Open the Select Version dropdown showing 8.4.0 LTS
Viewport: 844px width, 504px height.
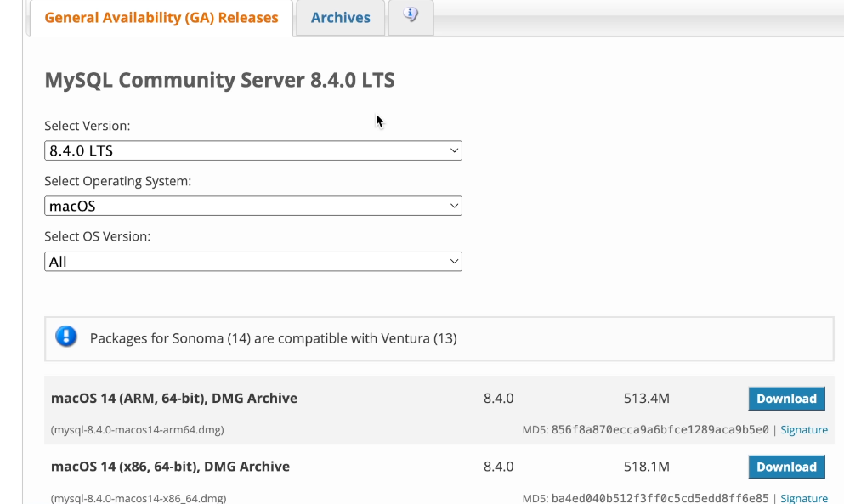253,150
